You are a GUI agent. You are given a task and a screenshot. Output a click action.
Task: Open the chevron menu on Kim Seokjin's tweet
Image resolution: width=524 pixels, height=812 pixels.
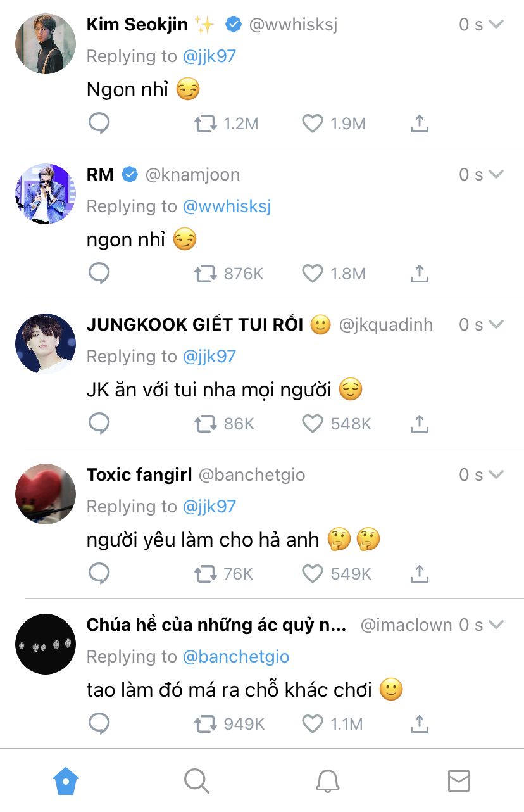pos(497,24)
